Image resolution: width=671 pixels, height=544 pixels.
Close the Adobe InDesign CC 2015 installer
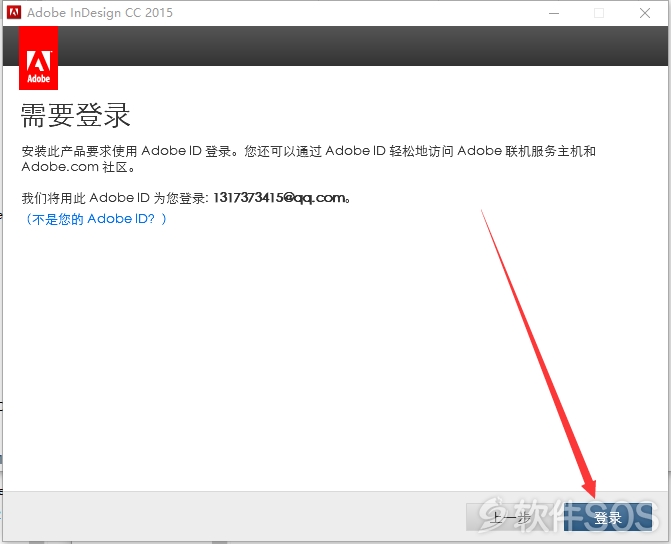[x=645, y=13]
